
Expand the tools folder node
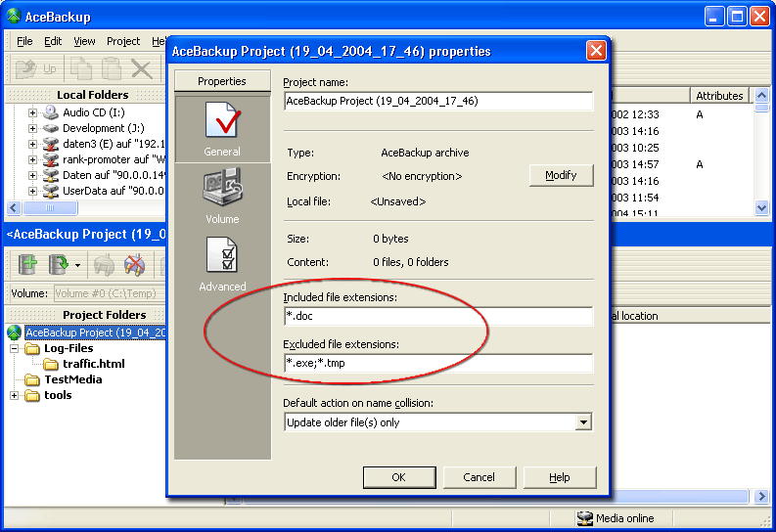[15, 395]
